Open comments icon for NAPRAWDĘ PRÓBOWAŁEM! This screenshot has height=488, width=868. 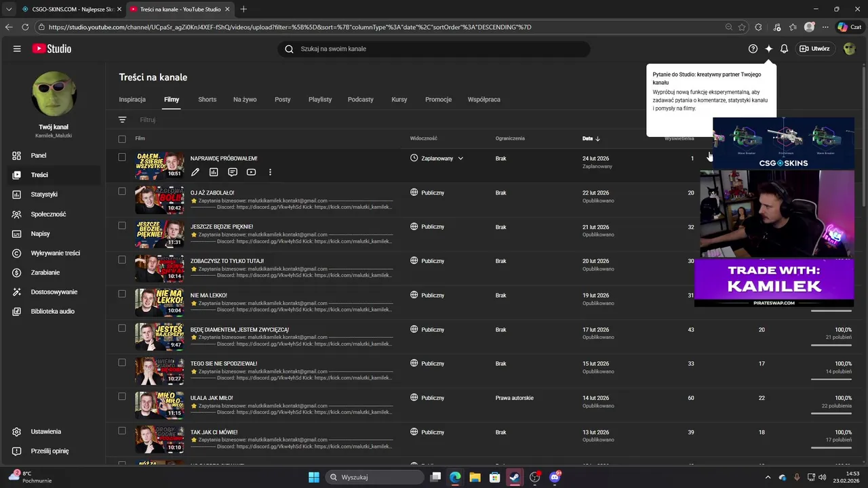coord(233,172)
